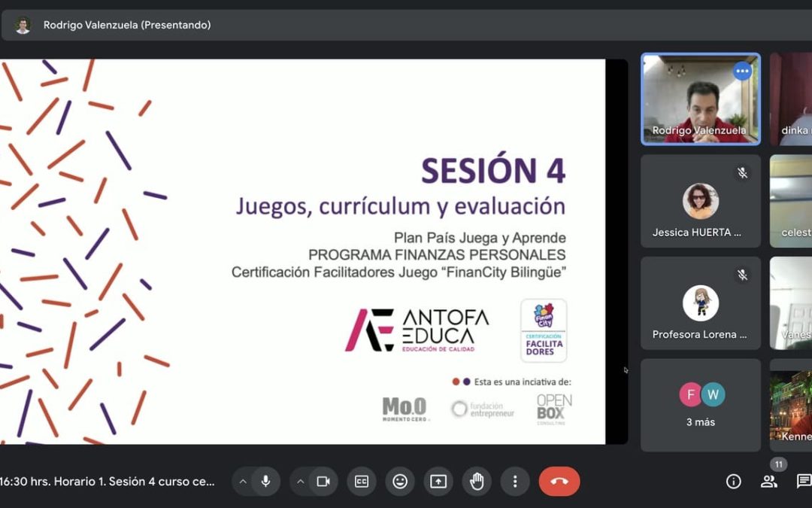This screenshot has height=508, width=812.
Task: Click the 'Certificación Facilitadores Juego' line
Action: [x=398, y=272]
